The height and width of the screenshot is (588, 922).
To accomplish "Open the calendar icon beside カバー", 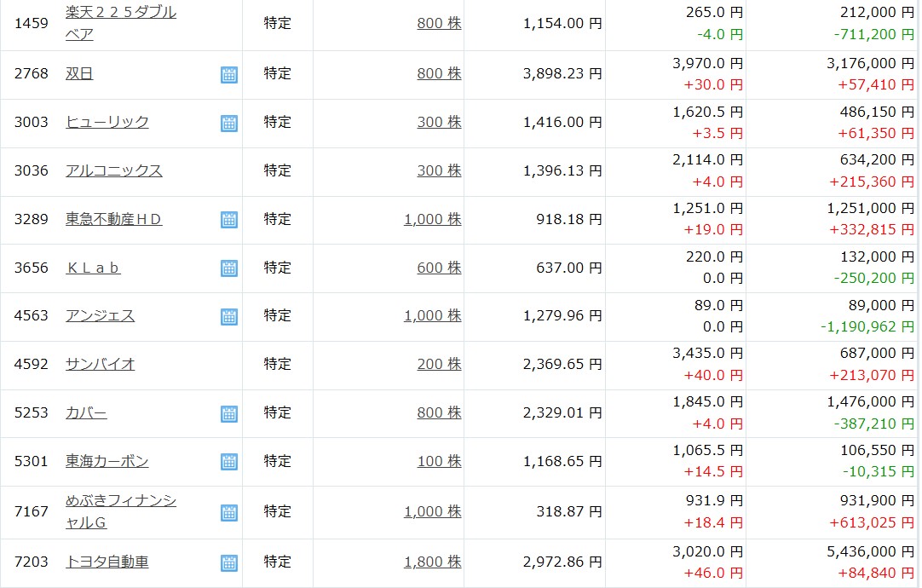I will tap(228, 413).
